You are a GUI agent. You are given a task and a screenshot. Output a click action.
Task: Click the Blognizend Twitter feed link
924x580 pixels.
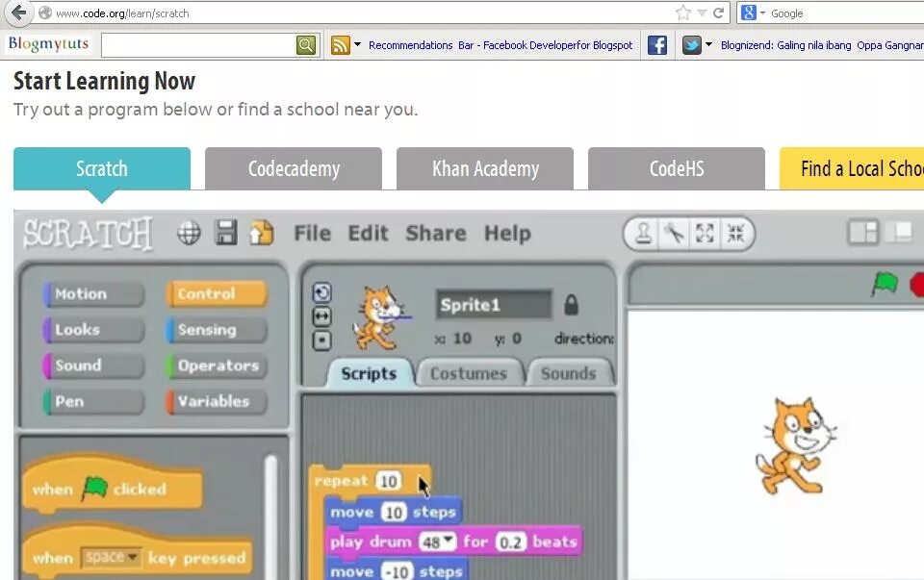coord(822,45)
